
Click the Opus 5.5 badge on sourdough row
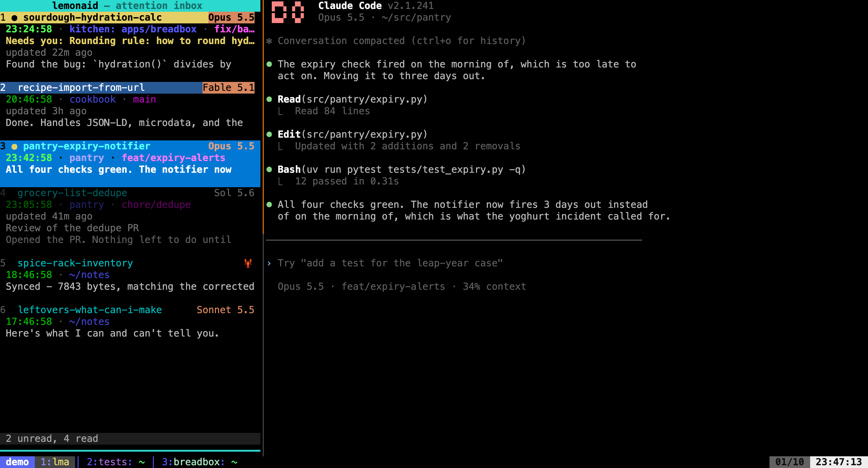tap(231, 18)
